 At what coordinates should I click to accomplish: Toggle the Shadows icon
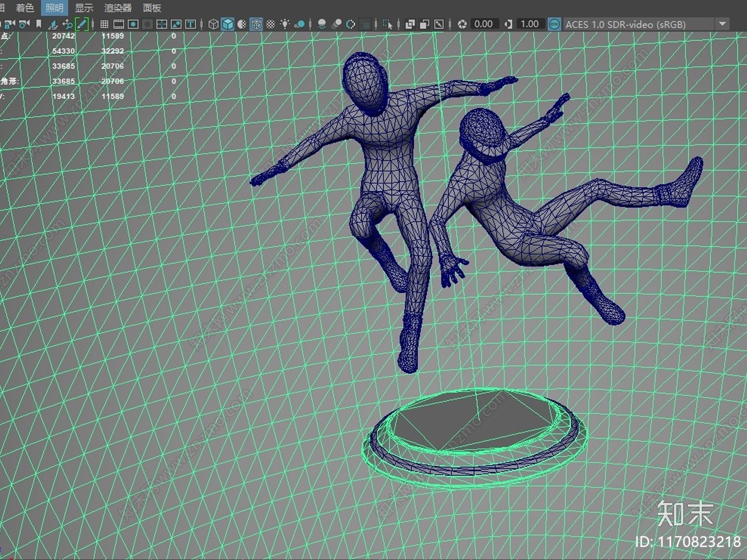point(299,24)
